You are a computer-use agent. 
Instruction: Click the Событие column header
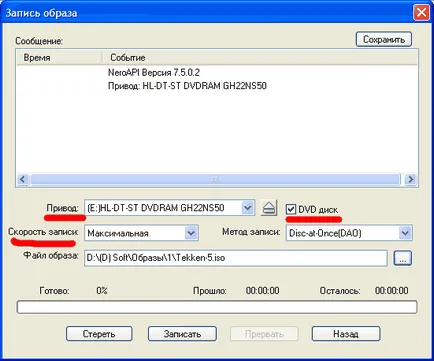[x=260, y=58]
